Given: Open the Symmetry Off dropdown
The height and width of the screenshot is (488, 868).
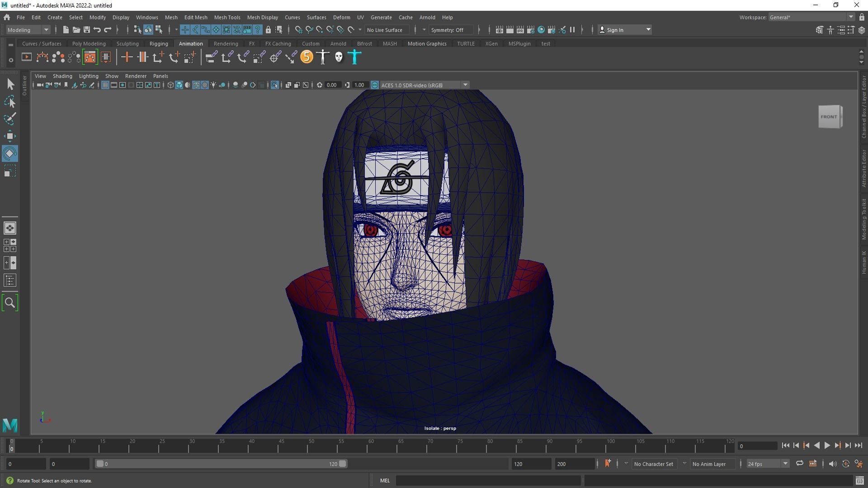Looking at the screenshot, I should click(x=451, y=30).
